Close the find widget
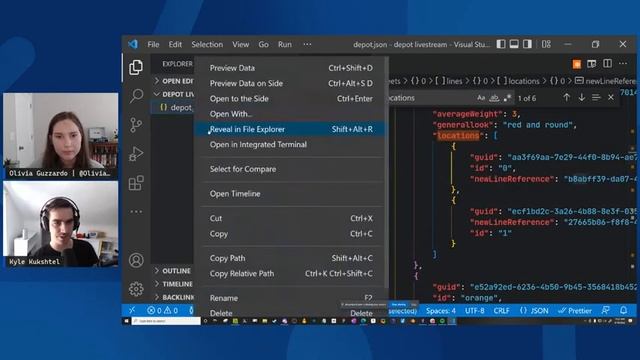This screenshot has width=640, height=360. point(611,98)
